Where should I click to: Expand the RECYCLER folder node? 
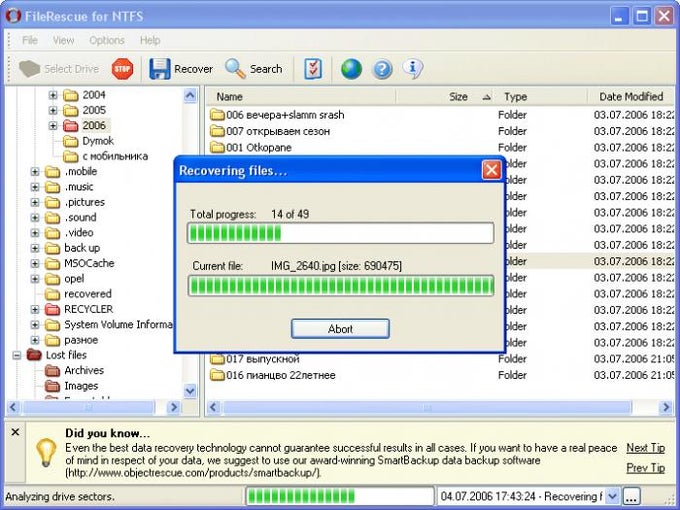[35, 310]
